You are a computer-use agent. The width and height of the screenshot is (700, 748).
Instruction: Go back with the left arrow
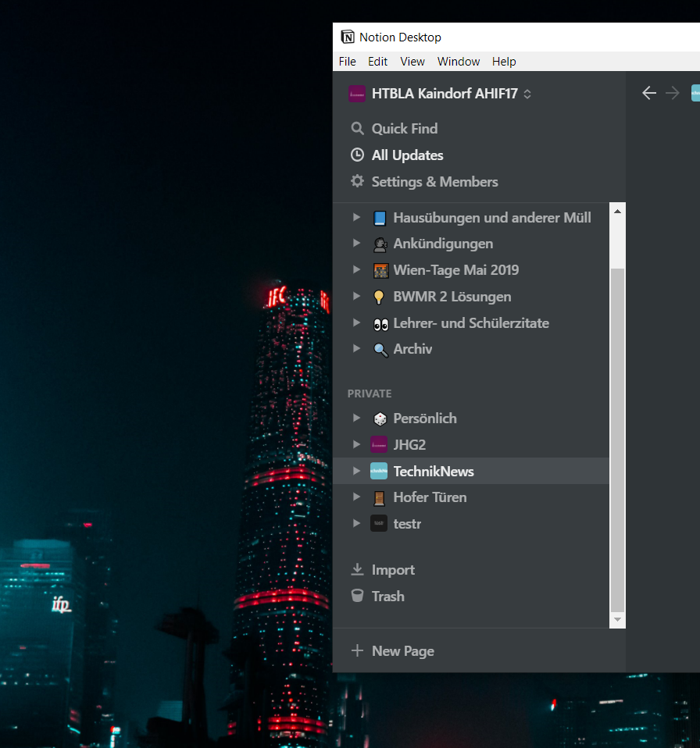pos(649,93)
